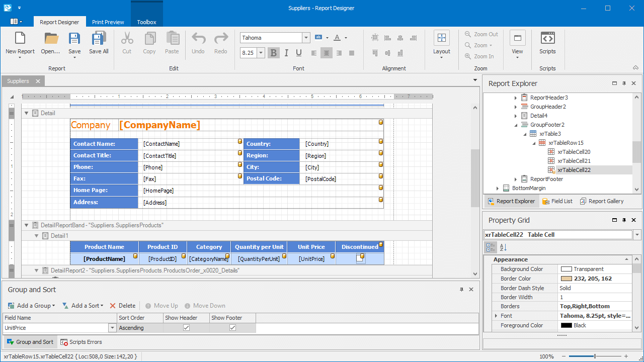This screenshot has height=362, width=644.
Task: Apply Italic font formatting
Action: (x=286, y=53)
